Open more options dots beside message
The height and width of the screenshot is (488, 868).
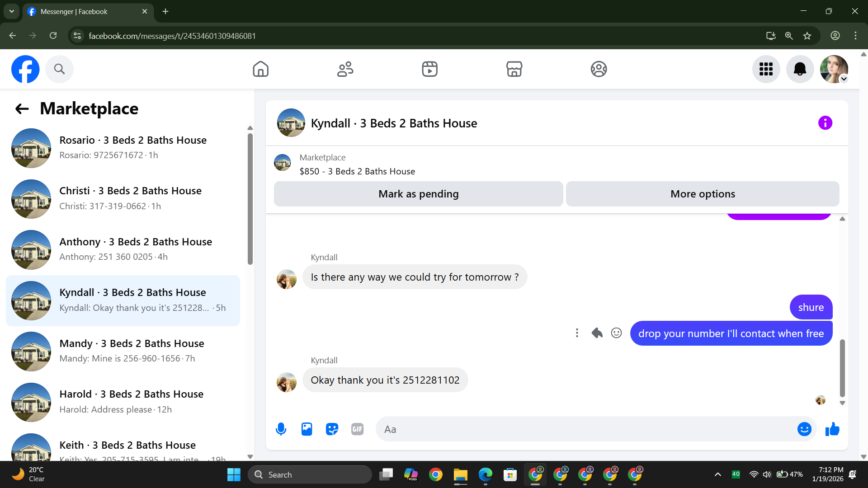tap(577, 333)
